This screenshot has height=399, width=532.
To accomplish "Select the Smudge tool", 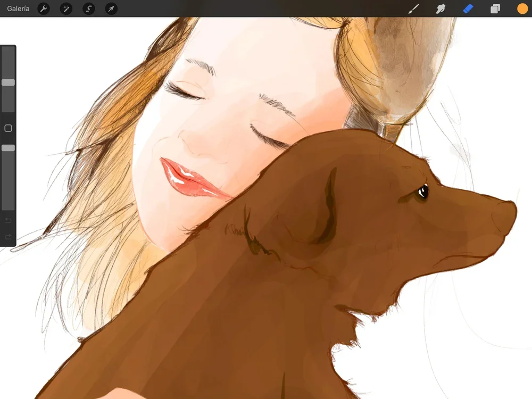I will point(441,8).
